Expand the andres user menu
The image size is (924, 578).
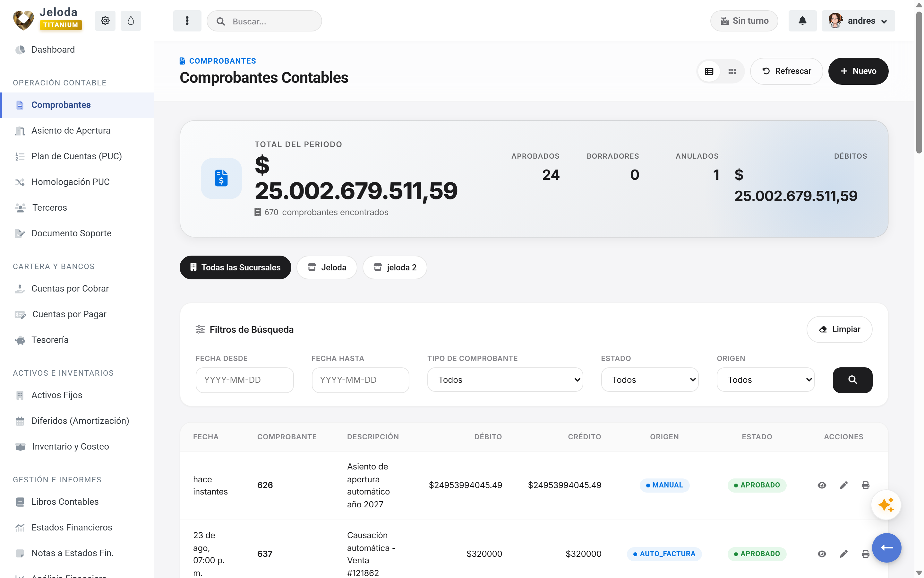858,21
